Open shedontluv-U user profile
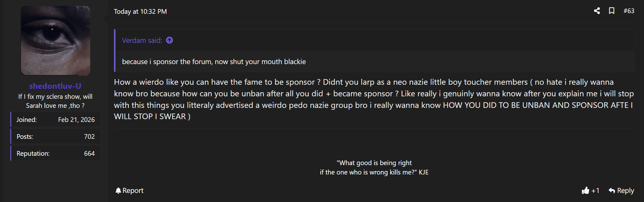Viewport: 644px width, 202px height. tap(55, 86)
